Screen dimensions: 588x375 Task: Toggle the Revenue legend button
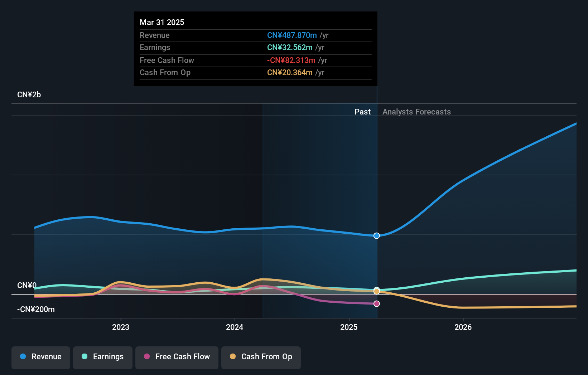(x=41, y=357)
